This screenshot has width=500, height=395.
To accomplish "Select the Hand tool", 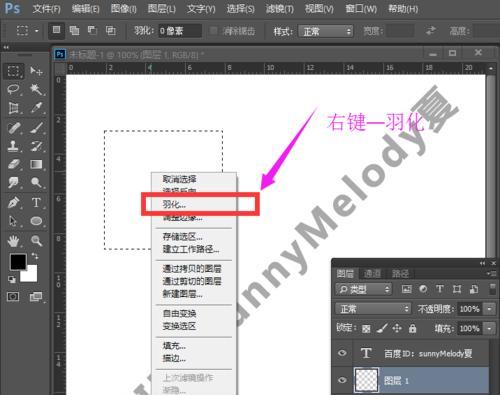I will pos(13,241).
